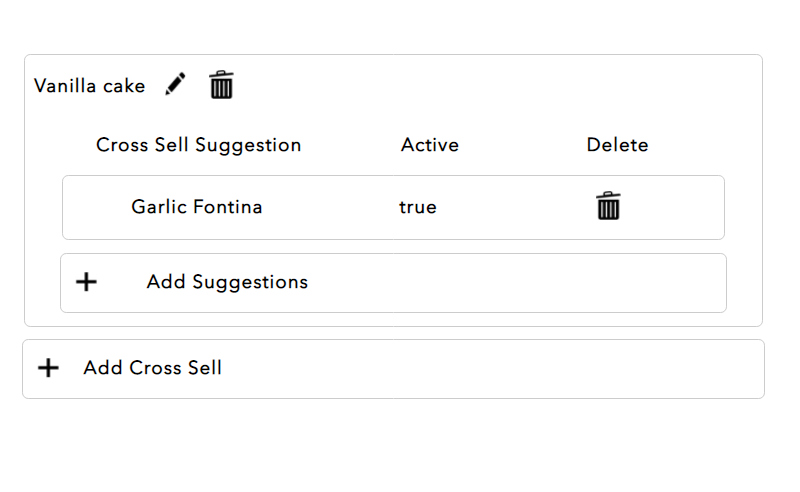Delete the Vanilla cake cross sell
This screenshot has height=492, width=800.
point(221,85)
